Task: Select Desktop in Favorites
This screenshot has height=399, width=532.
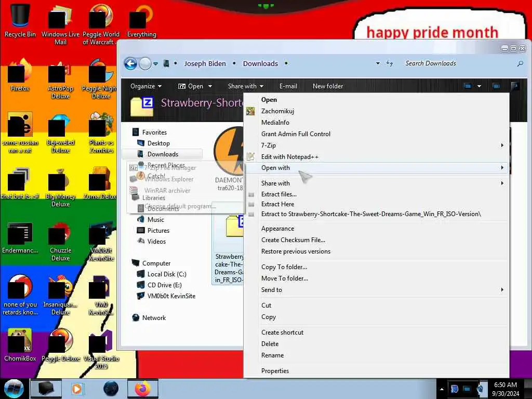Action: tap(158, 143)
